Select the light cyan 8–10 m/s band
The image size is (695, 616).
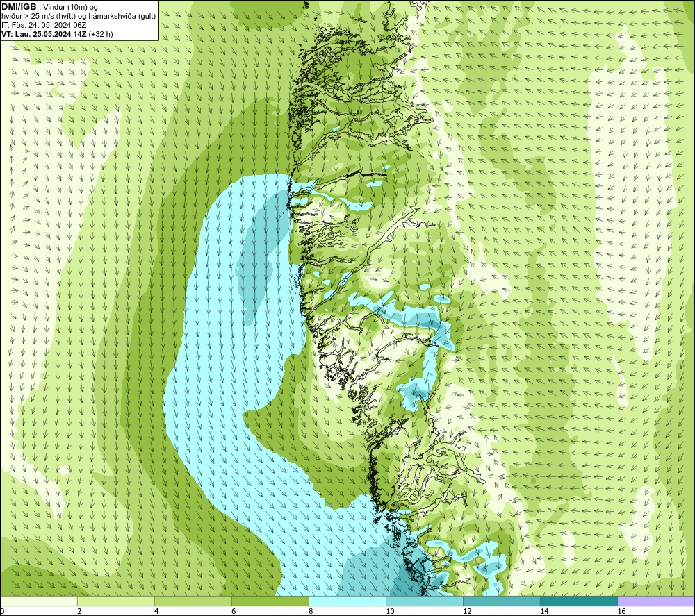tap(347, 601)
